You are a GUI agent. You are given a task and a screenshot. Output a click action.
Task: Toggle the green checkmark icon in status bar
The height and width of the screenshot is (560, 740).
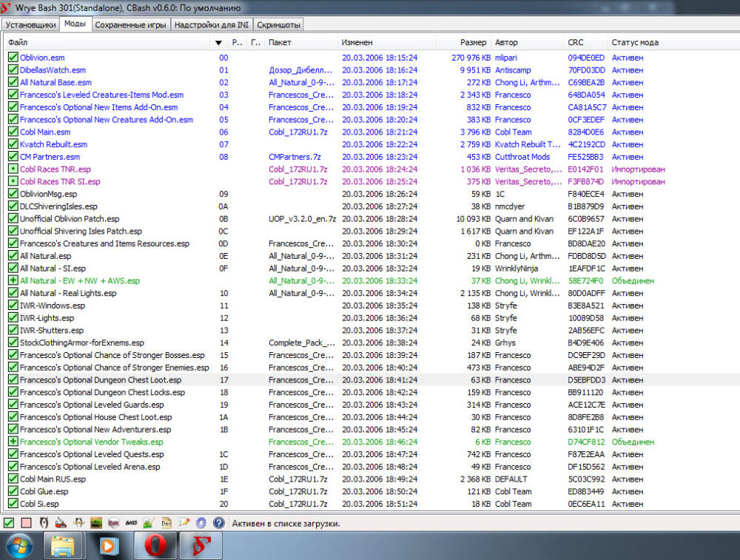pyautogui.click(x=8, y=523)
